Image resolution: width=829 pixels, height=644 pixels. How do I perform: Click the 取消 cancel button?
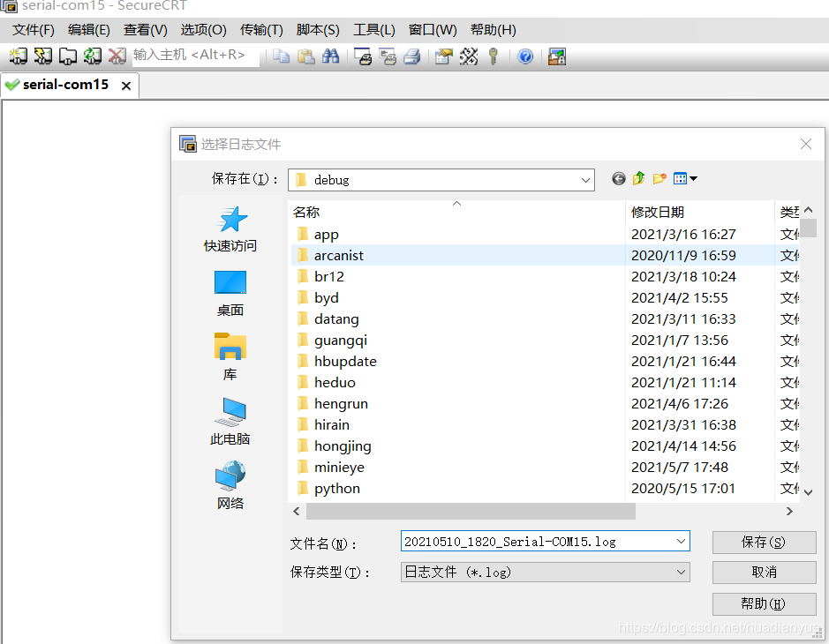point(764,573)
